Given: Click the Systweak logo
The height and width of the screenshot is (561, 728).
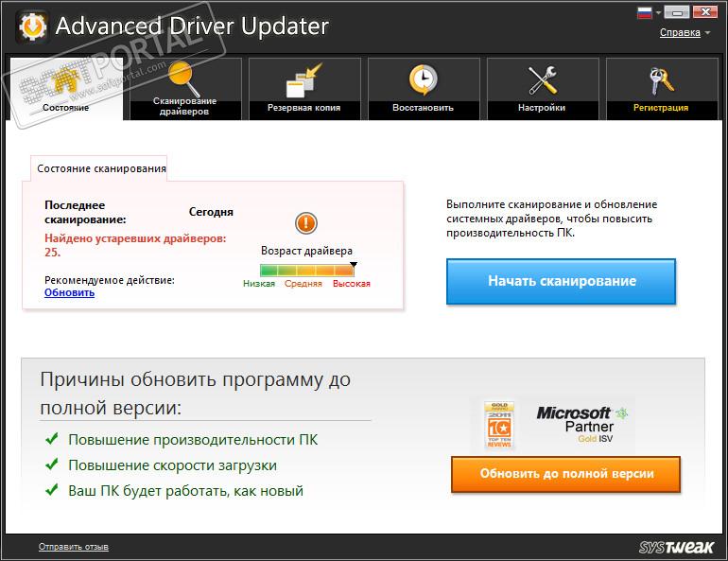Looking at the screenshot, I should 676,547.
